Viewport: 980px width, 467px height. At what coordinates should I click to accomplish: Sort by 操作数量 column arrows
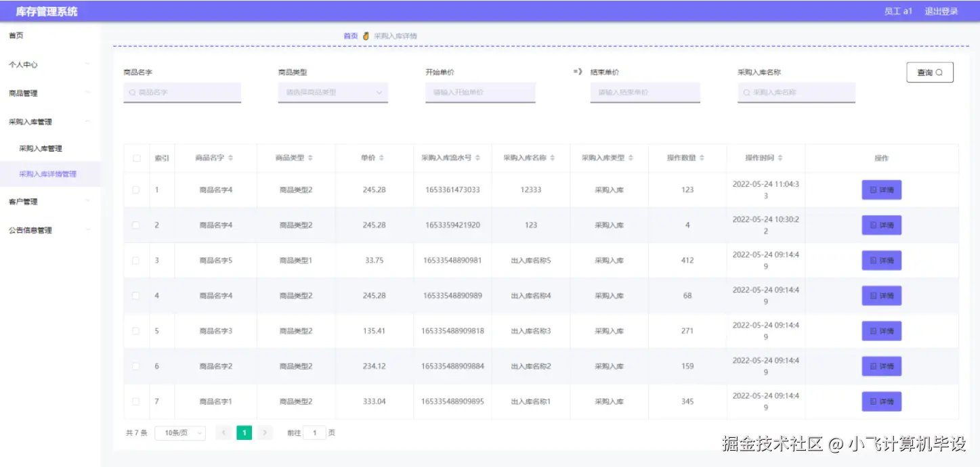[x=702, y=158]
